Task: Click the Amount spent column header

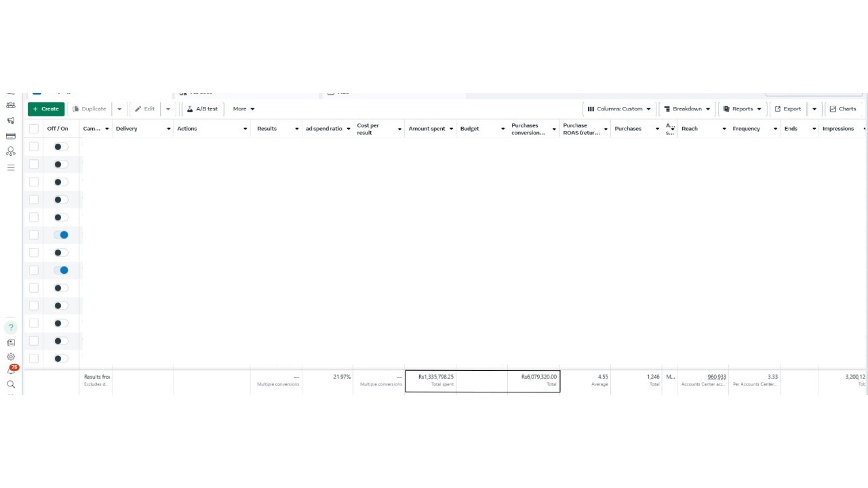Action: pos(427,129)
